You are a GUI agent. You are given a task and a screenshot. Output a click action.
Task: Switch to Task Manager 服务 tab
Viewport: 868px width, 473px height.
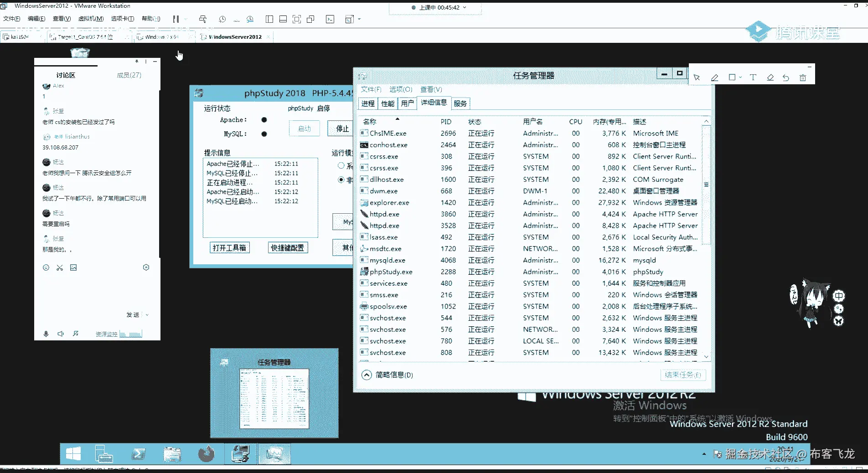coord(460,103)
